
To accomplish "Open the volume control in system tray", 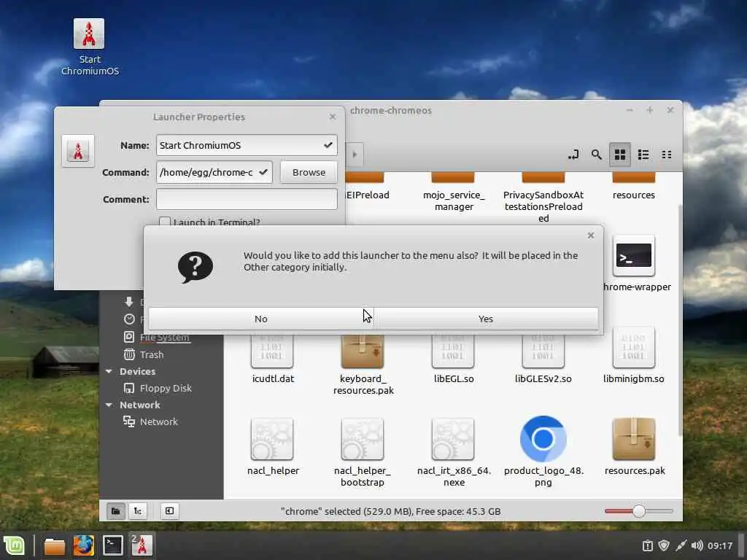I will point(697,545).
